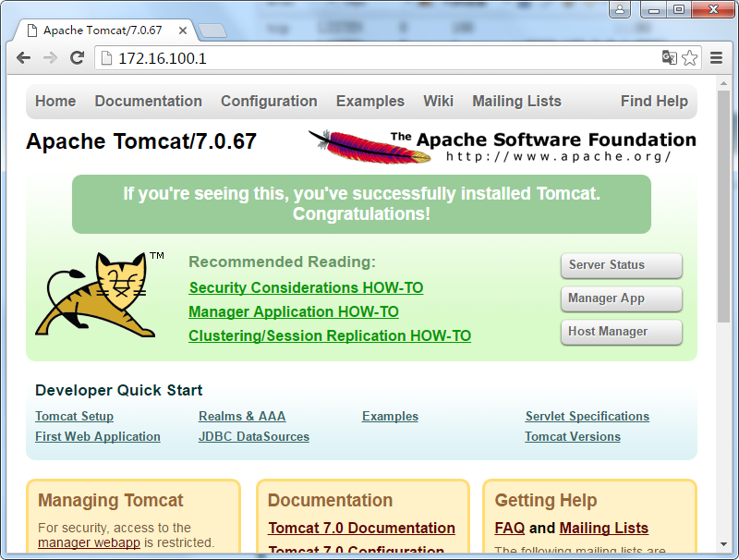Open the JDBC DataSources link
This screenshot has width=739, height=560.
tap(254, 436)
